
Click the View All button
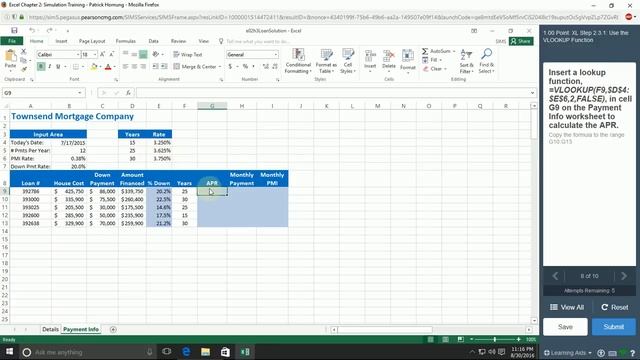click(567, 307)
